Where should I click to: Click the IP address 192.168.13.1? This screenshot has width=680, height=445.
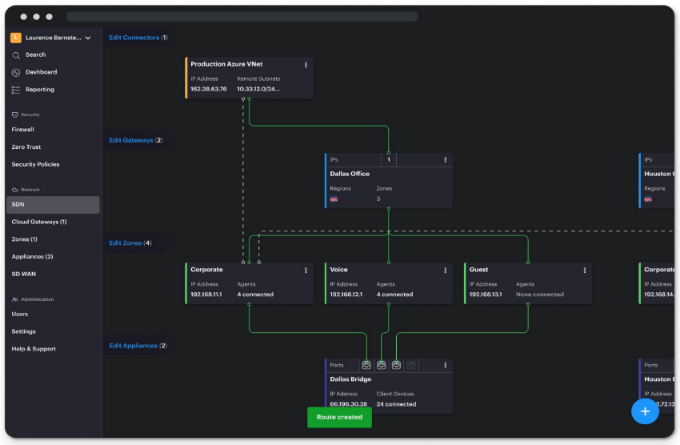(x=485, y=294)
